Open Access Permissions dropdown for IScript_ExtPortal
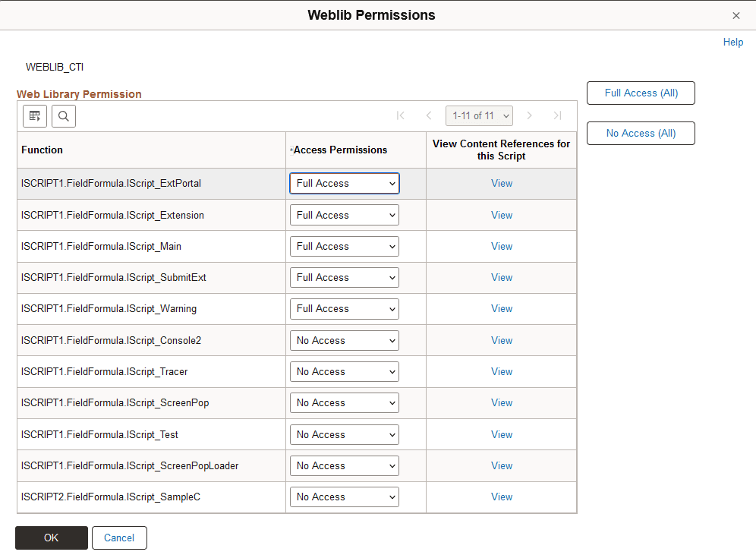Viewport: 756px width, 555px height. (344, 183)
